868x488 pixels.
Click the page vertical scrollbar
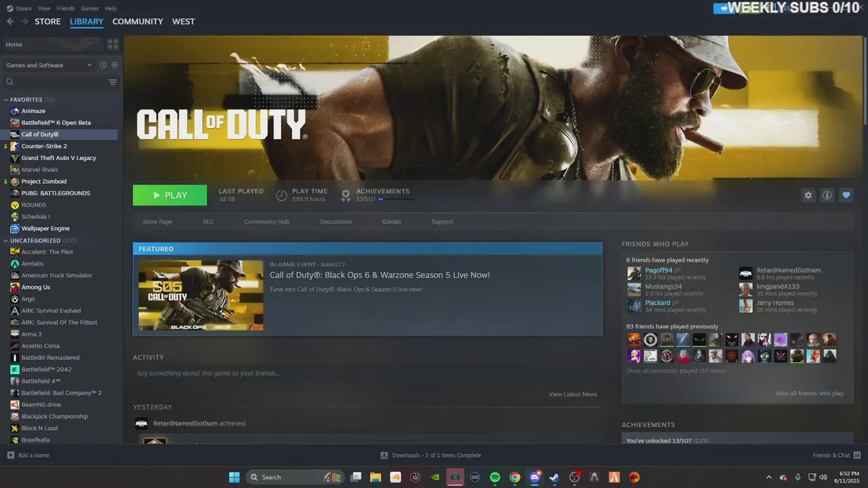coord(865,79)
